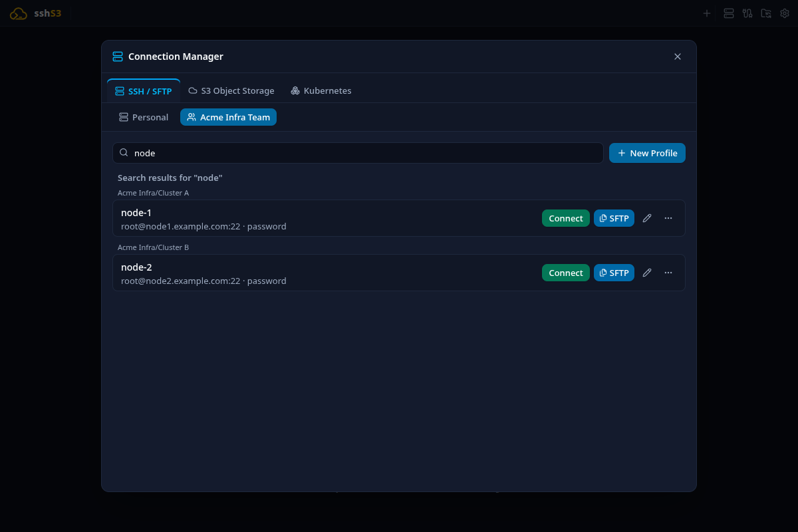Connect to node-2
Viewport: 798px width, 532px height.
coord(566,273)
